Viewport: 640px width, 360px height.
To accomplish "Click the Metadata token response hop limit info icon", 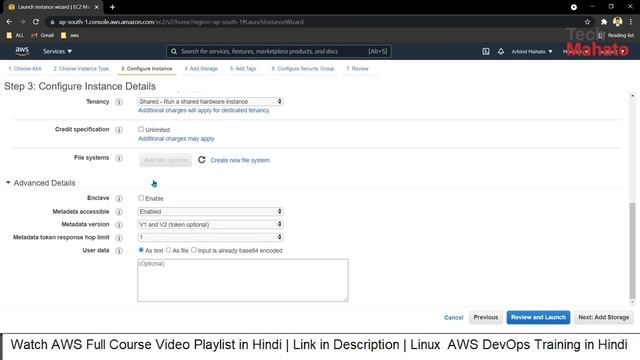I will coord(119,238).
